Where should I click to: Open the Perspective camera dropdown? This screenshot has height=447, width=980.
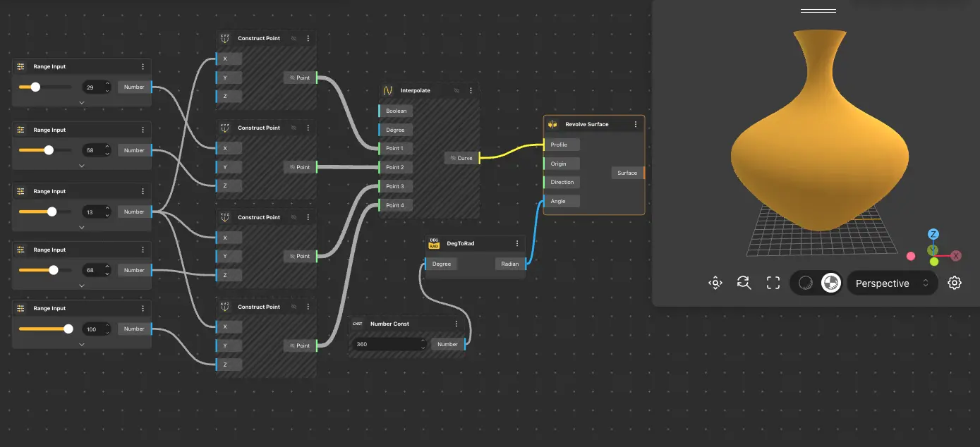pyautogui.click(x=892, y=283)
